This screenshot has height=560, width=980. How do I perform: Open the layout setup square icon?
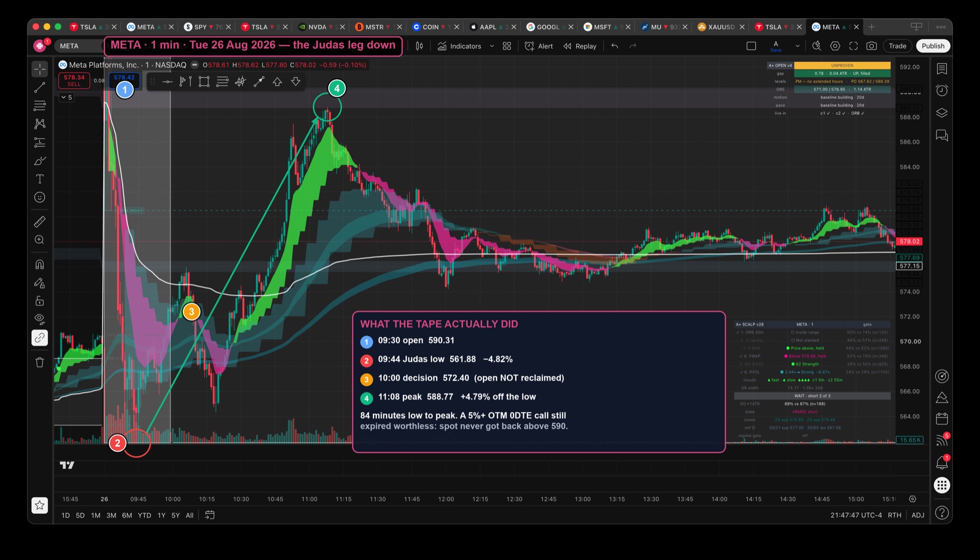751,46
